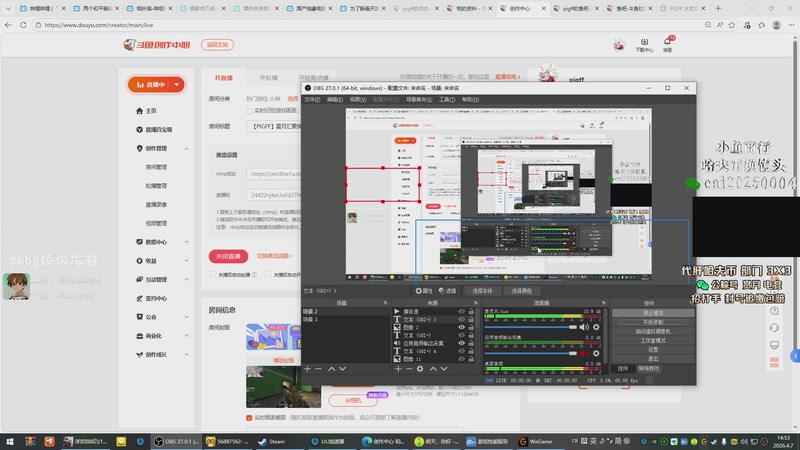Start recording in OBS controls
Image resolution: width=800 pixels, height=450 pixels.
tap(653, 322)
